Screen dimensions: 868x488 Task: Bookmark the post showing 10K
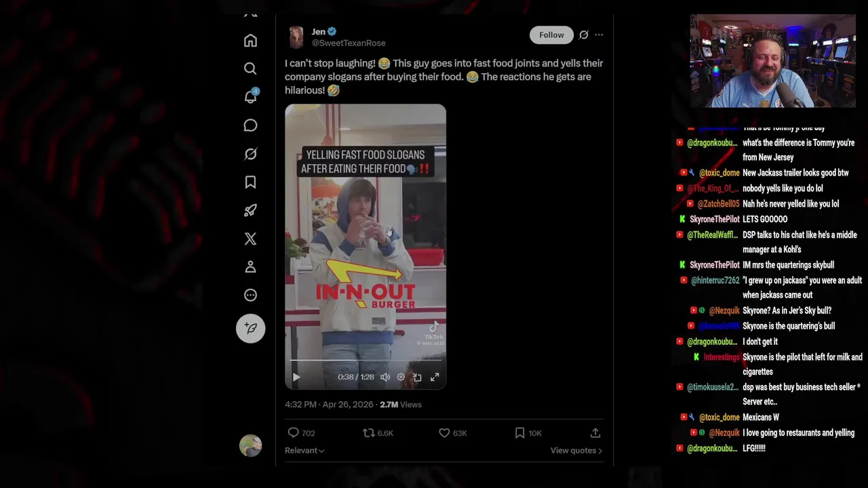tap(519, 432)
